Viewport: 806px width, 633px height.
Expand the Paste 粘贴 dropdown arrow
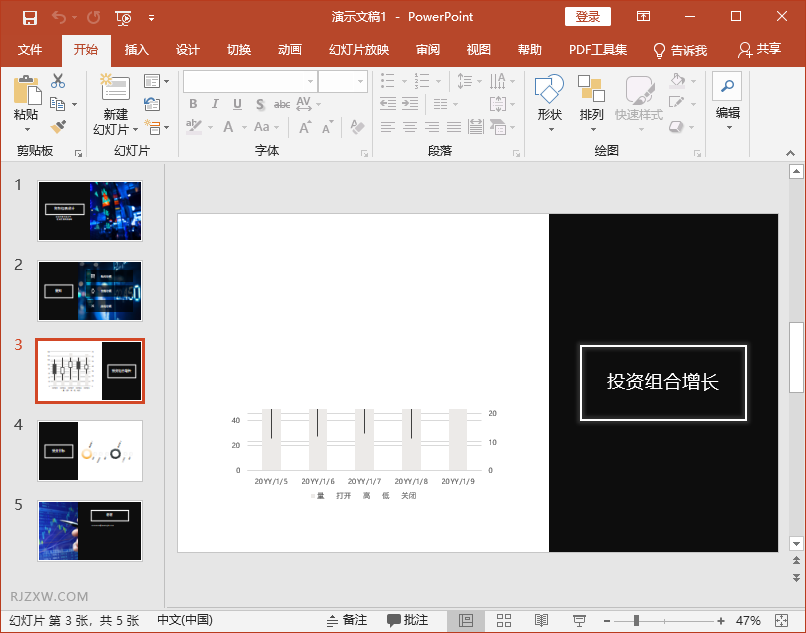tap(26, 129)
